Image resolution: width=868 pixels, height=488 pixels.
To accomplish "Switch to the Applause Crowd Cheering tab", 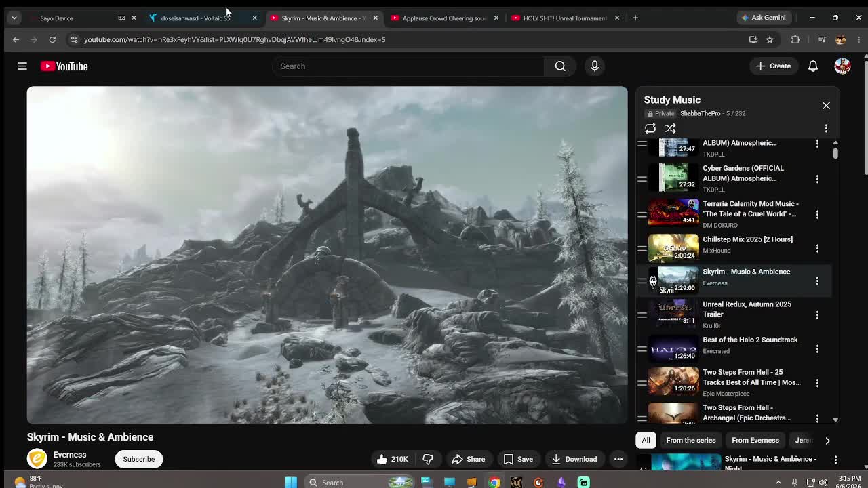I will (443, 18).
